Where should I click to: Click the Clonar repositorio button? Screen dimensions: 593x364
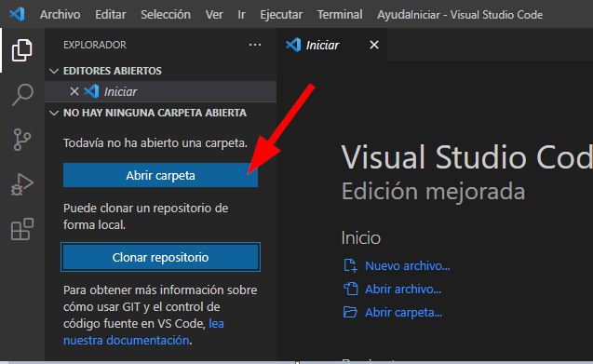160,257
